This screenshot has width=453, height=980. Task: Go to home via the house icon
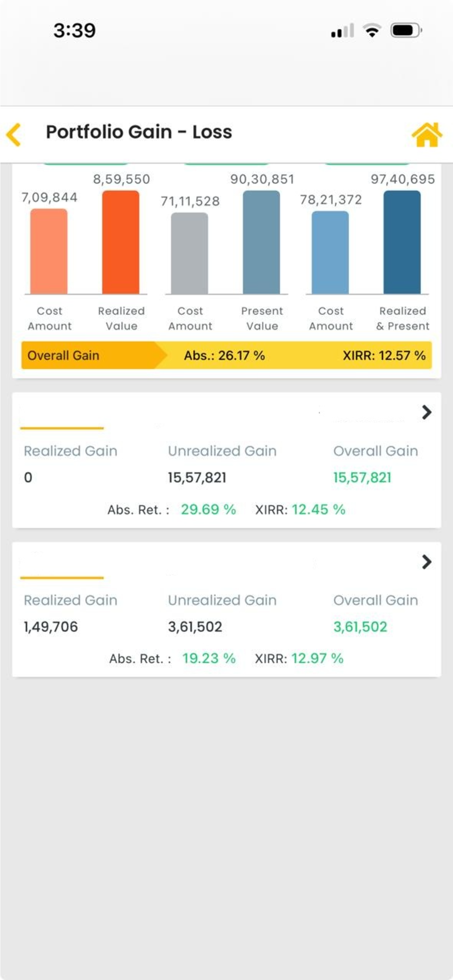427,134
